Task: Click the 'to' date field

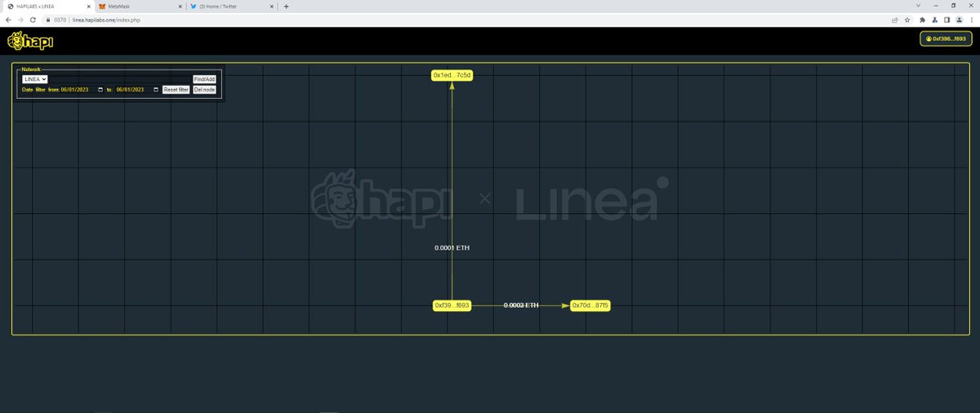Action: click(x=137, y=90)
